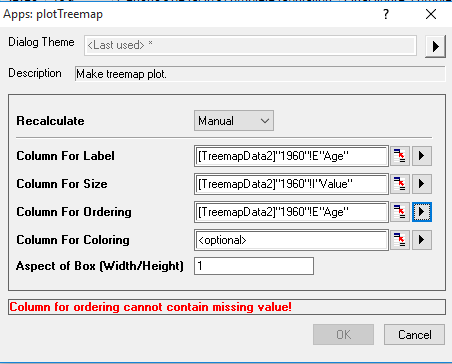Click the Apps: plotTreemap title text
This screenshot has height=364, width=452.
[53, 14]
